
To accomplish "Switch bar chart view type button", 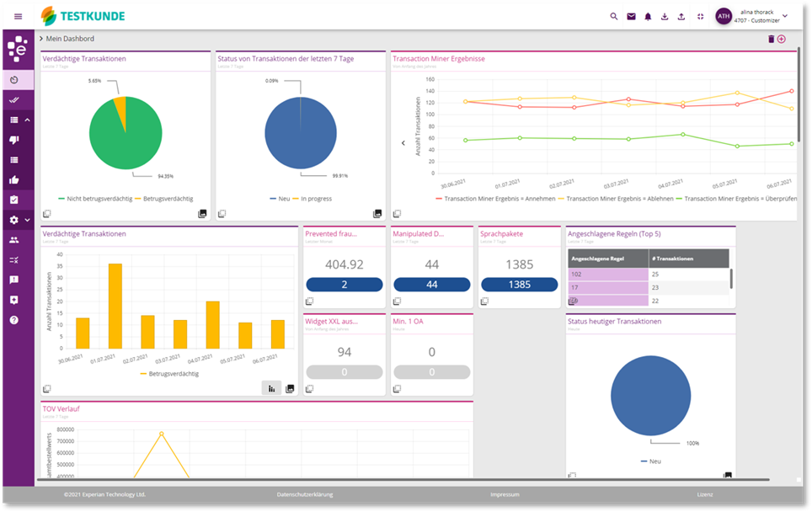I will (x=271, y=388).
